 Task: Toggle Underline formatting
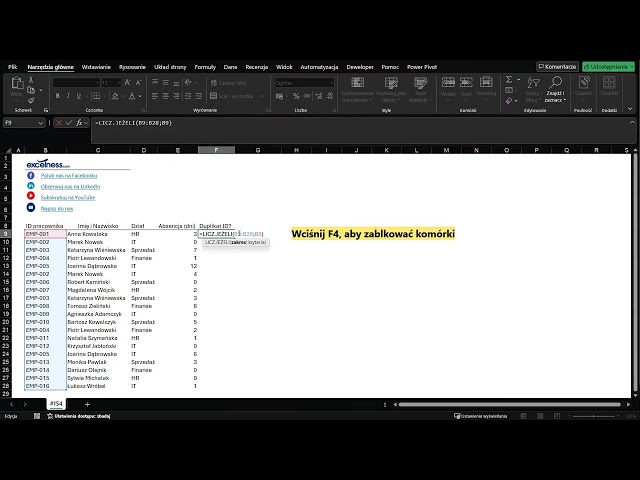coord(79,96)
